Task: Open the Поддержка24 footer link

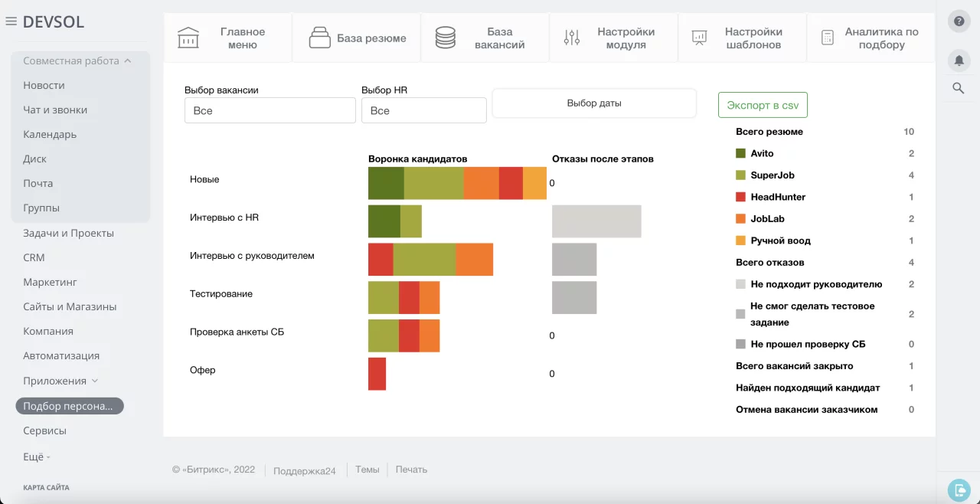Action: [305, 470]
